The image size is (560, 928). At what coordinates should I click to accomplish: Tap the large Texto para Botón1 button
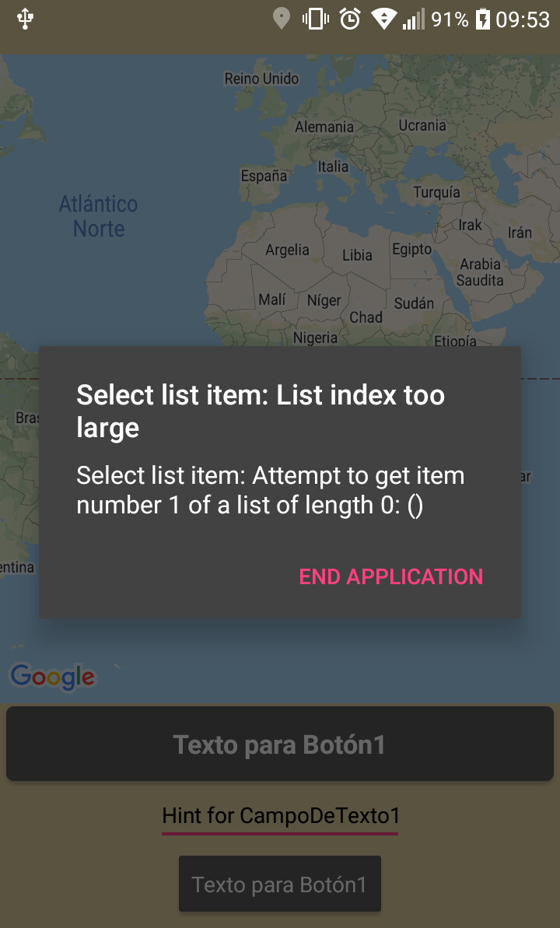click(x=280, y=744)
